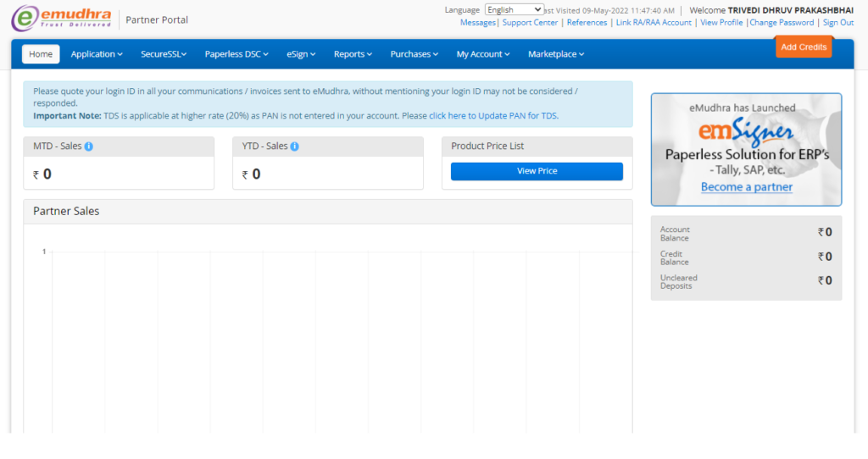This screenshot has width=868, height=459.
Task: Click the emSigner promotional banner
Action: coord(746,149)
